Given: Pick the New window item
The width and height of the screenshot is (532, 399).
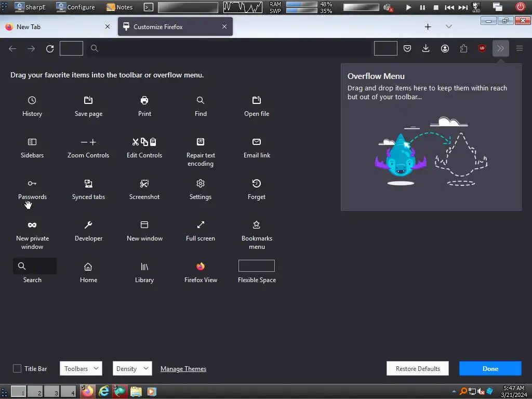Looking at the screenshot, I should (x=144, y=231).
